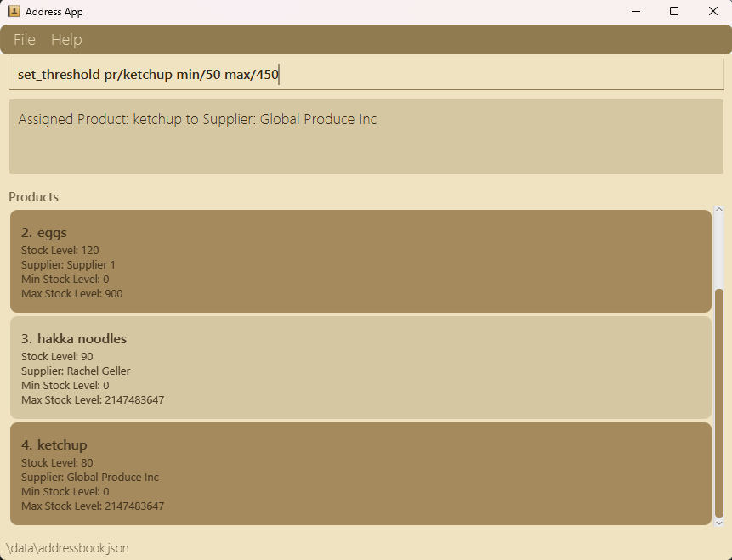Click the Address App title bar icon
The image size is (732, 560).
(14, 11)
